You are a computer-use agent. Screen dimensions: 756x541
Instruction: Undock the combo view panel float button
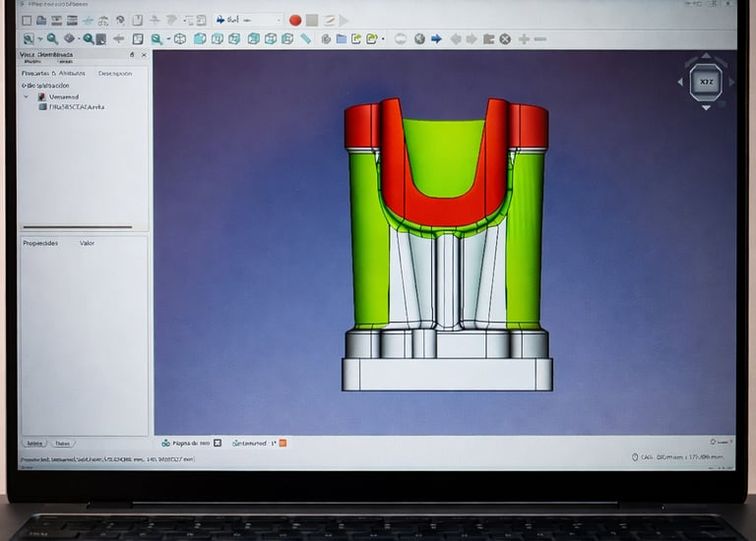point(132,55)
